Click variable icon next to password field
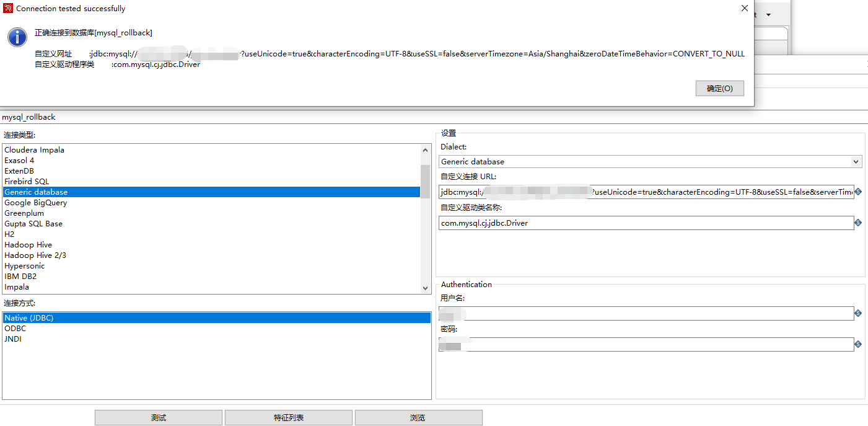Viewport: 868px width, 426px height. click(860, 344)
